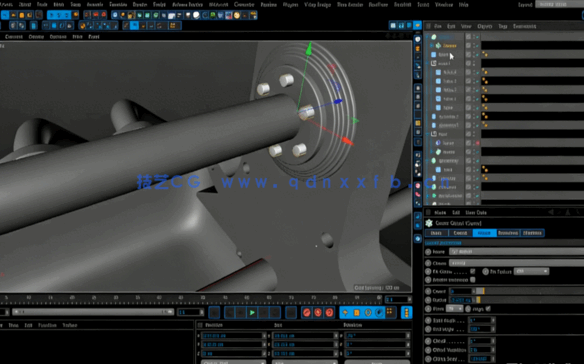
Task: Click the timeline preview range bar
Action: [x=93, y=311]
